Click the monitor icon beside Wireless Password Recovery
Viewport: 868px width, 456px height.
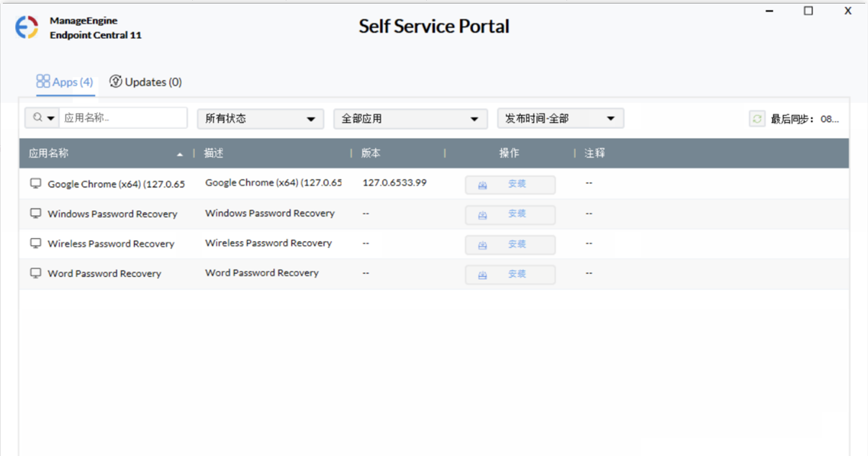[x=35, y=244]
